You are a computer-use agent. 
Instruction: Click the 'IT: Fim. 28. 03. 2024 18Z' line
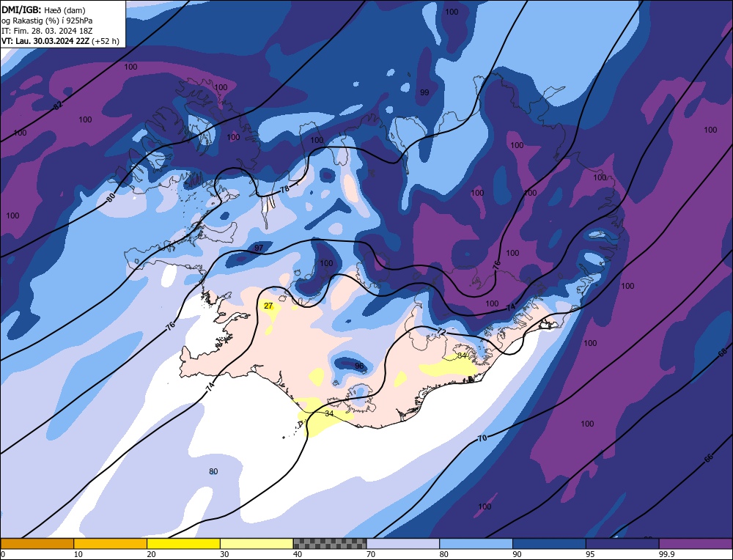[47, 31]
